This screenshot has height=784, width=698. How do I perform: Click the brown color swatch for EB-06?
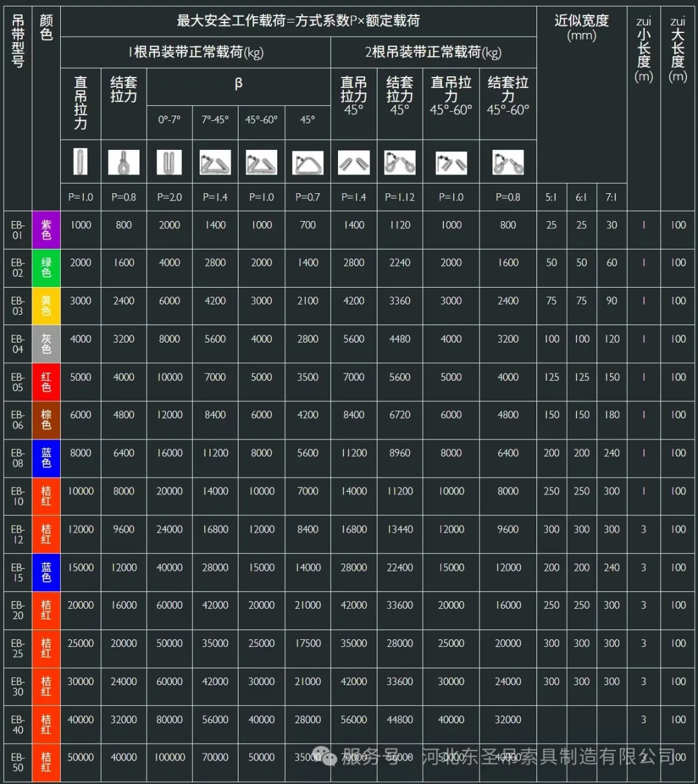tap(46, 419)
